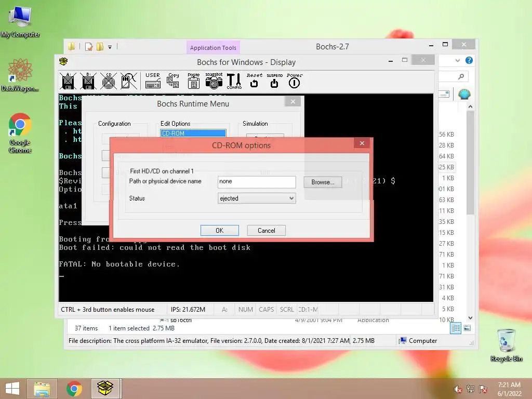Open Chrome from taskbar
This screenshot has width=532, height=399.
[74, 389]
